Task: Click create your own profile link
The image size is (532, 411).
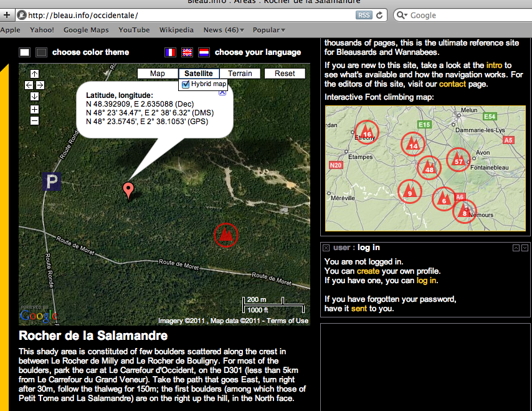Action: 368,271
